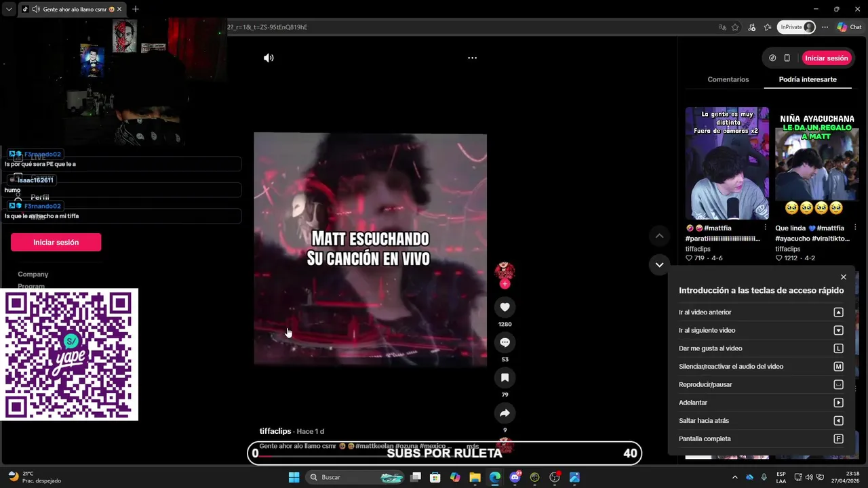Screen dimensions: 868x488
Task: Open the three-dot video options menu
Action: coord(473,58)
